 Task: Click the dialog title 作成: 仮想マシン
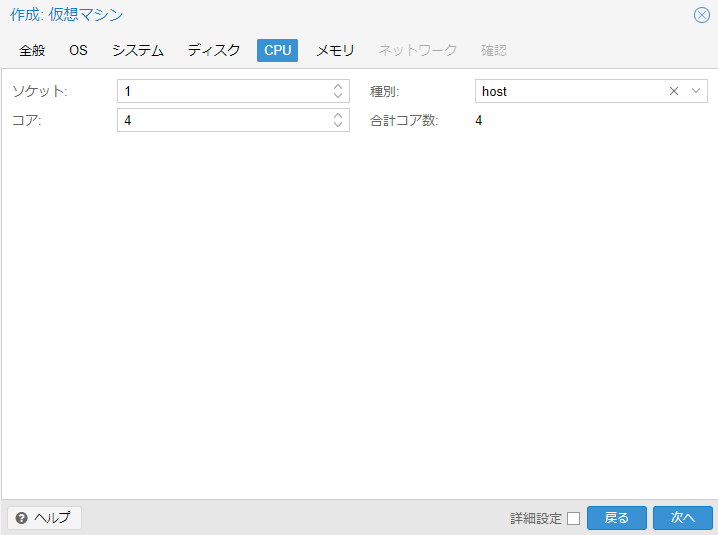point(67,15)
